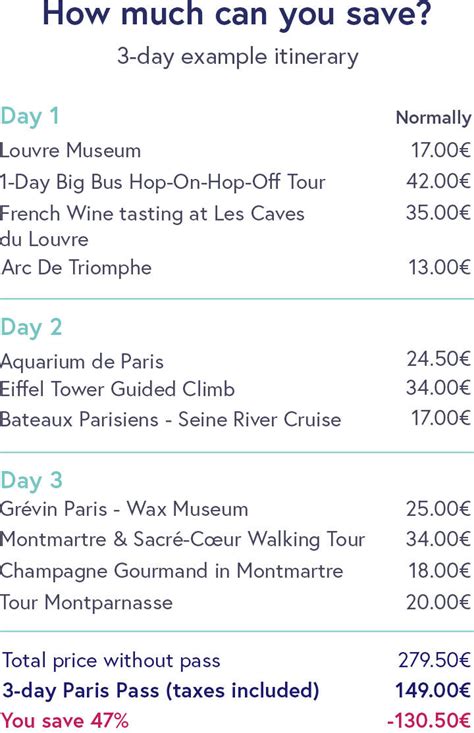The width and height of the screenshot is (474, 733).
Task: Select Champagne Gourmand in Montmartre
Action: pyautogui.click(x=172, y=571)
